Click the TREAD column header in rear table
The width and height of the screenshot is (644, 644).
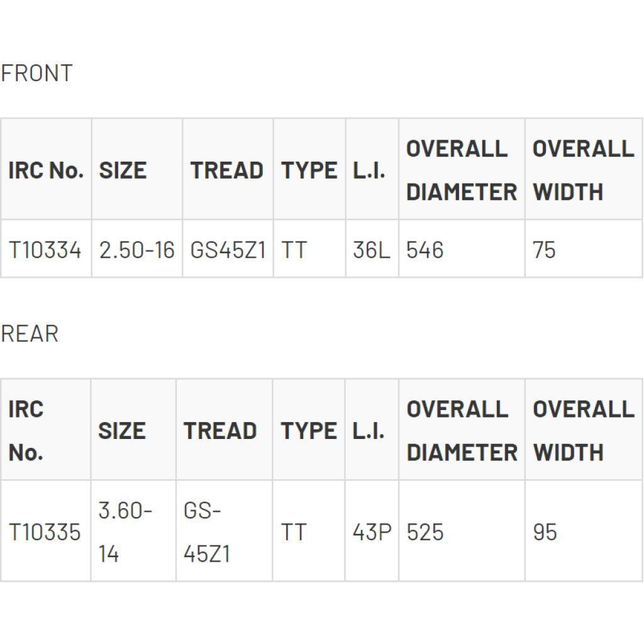click(220, 431)
